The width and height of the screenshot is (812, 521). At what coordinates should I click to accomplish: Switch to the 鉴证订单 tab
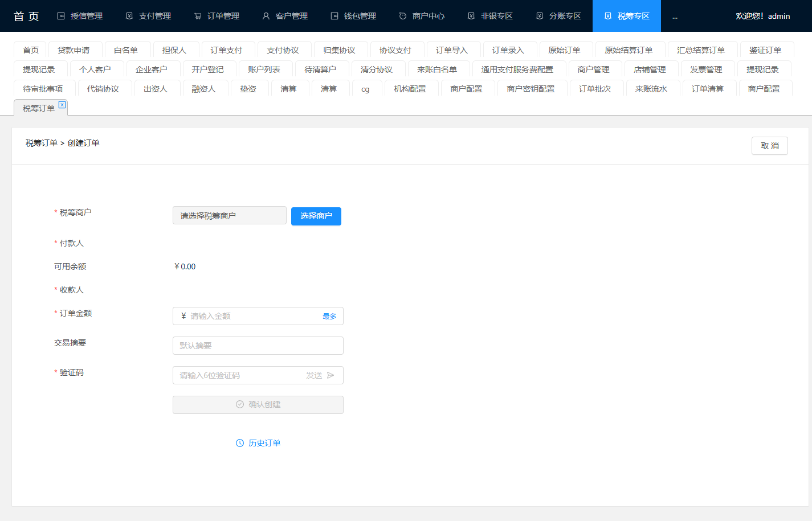(x=766, y=50)
